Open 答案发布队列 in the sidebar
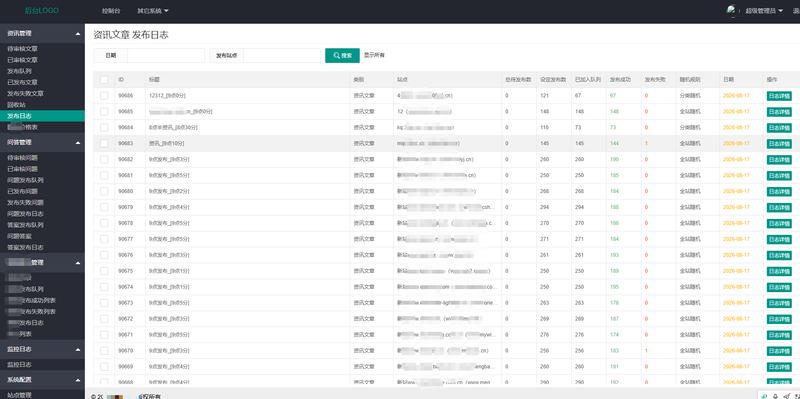 [26, 225]
